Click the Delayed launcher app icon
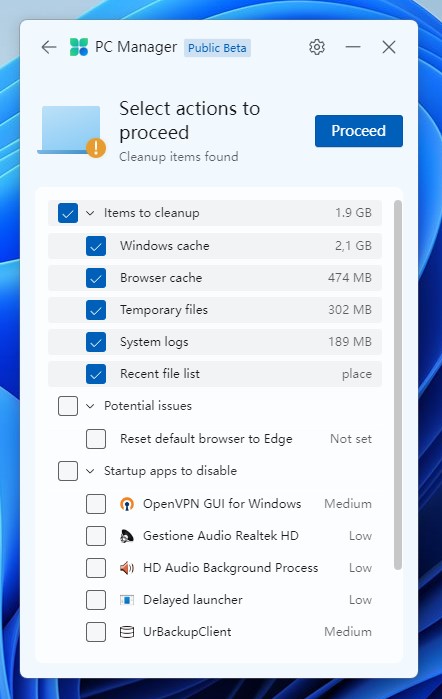The width and height of the screenshot is (442, 699). point(127,600)
